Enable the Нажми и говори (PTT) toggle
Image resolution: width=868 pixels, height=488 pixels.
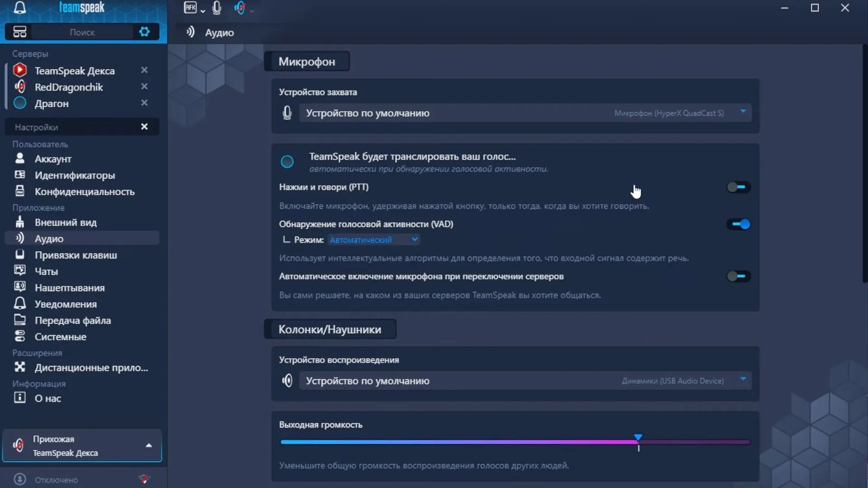(x=739, y=187)
